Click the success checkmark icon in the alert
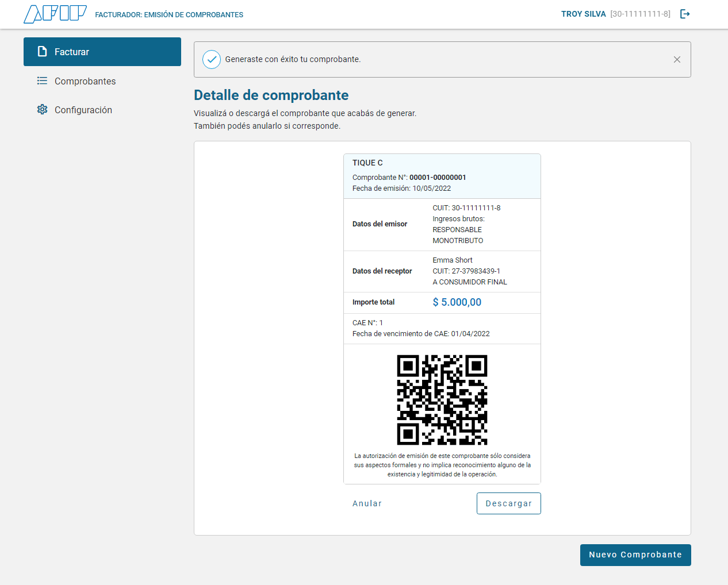Image resolution: width=728 pixels, height=585 pixels. [212, 59]
